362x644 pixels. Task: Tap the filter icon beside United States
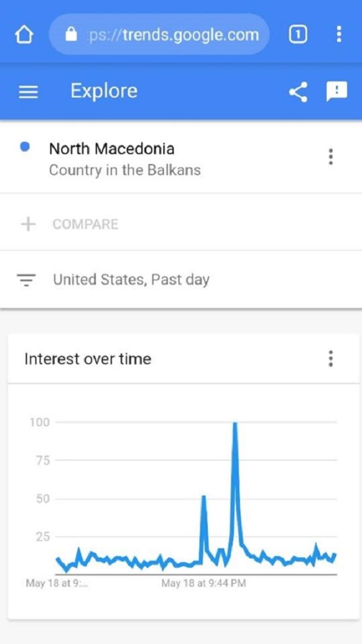pos(26,280)
